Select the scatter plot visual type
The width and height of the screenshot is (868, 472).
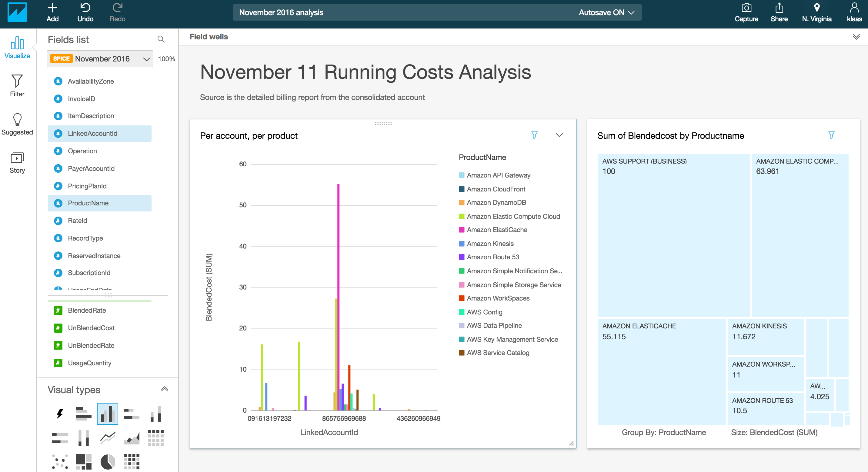[60, 461]
